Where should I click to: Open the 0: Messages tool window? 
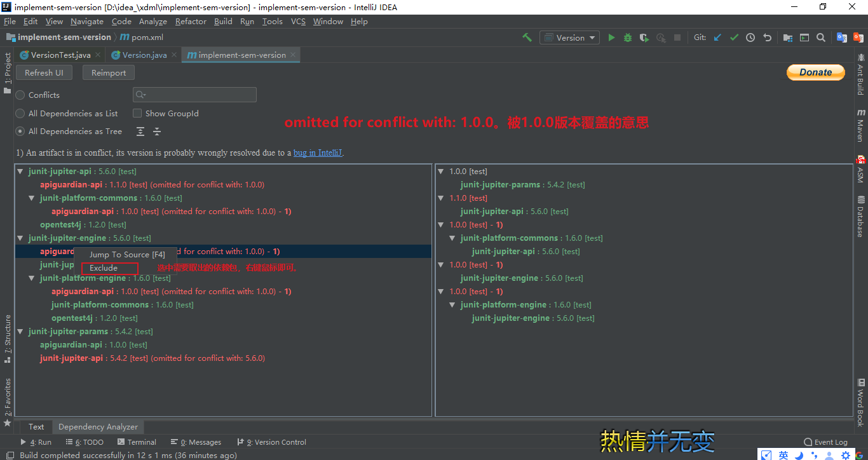(196, 442)
